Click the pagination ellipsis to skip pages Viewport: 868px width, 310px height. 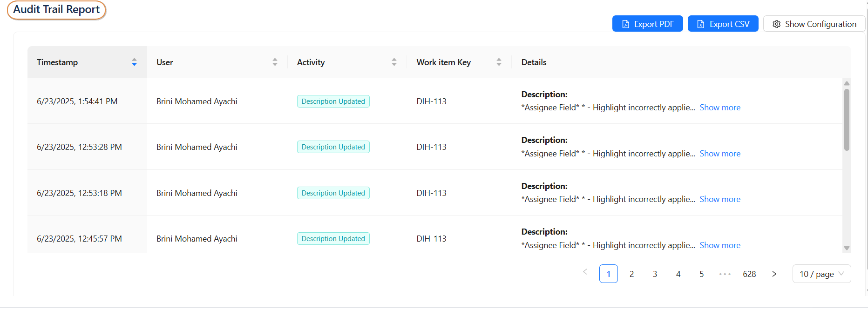coord(725,274)
